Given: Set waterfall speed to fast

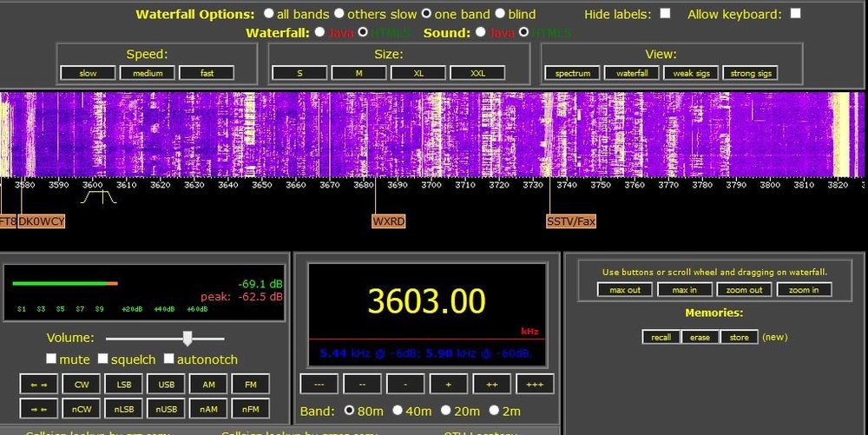Looking at the screenshot, I should click(x=207, y=73).
